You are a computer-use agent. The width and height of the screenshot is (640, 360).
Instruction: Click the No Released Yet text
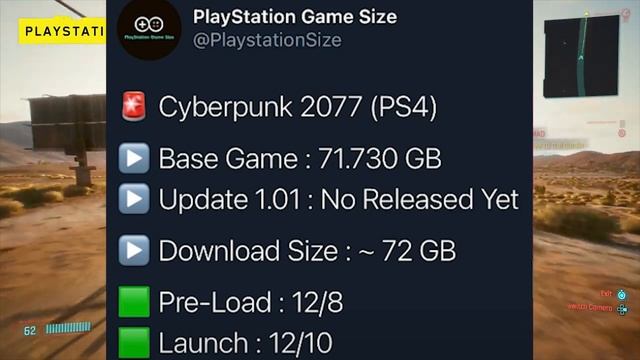pos(420,199)
